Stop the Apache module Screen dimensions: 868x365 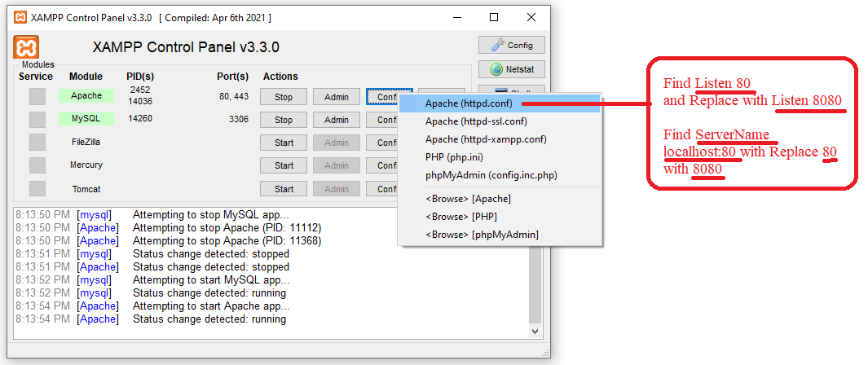[x=284, y=97]
